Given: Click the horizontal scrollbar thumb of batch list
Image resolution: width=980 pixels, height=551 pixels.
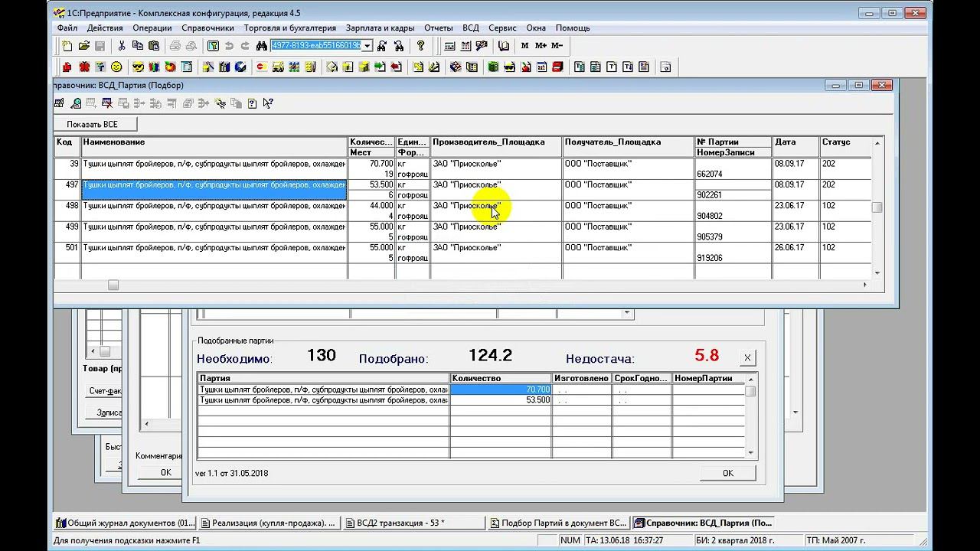Looking at the screenshot, I should coord(113,285).
